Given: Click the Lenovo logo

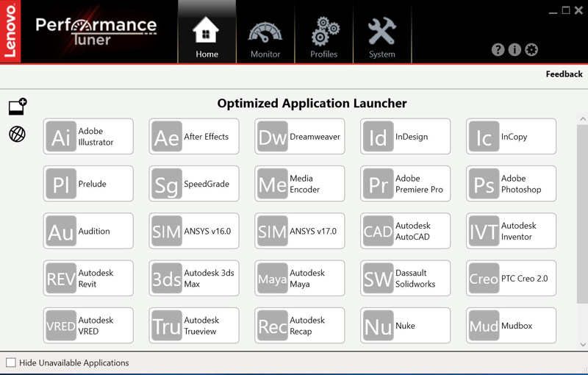Looking at the screenshot, I should [x=10, y=31].
